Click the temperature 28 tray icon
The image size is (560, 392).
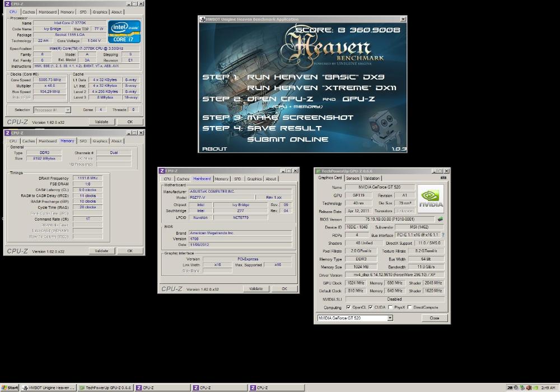click(x=510, y=388)
